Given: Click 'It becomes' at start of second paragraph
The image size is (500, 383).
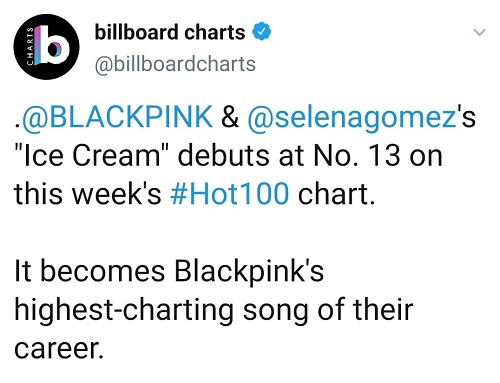Looking at the screenshot, I should (x=90, y=271).
